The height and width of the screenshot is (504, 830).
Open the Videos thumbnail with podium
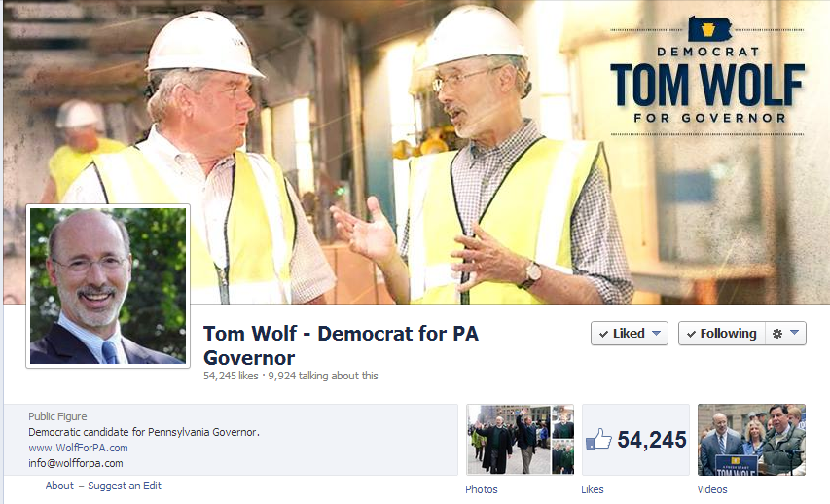pos(751,440)
